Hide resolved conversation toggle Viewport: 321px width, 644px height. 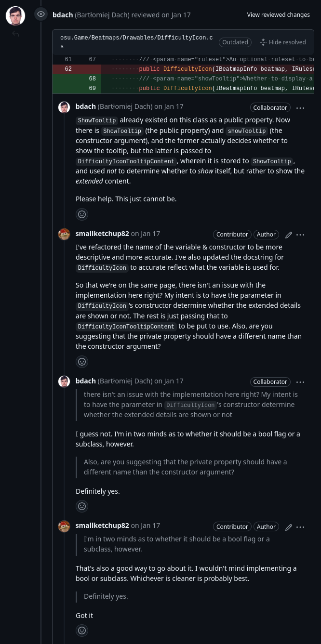click(282, 42)
